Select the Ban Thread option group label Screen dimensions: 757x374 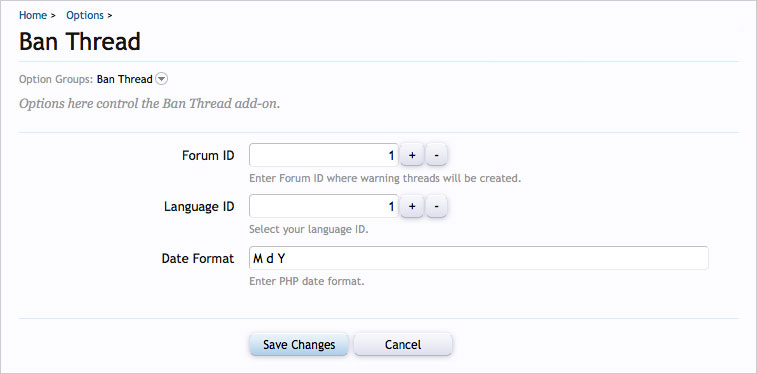point(125,79)
